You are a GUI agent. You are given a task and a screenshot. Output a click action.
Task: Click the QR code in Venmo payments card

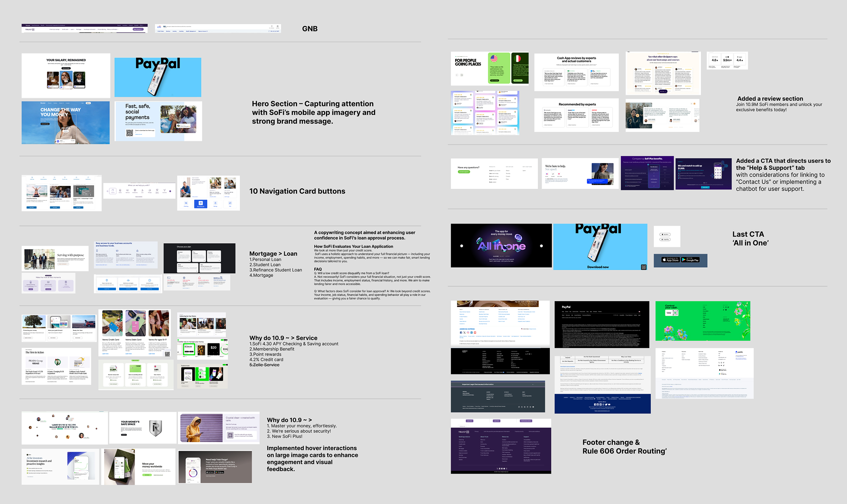tap(130, 133)
